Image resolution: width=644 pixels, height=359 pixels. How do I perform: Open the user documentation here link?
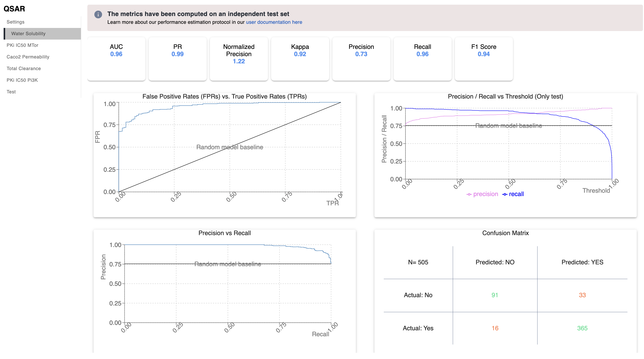coord(274,22)
